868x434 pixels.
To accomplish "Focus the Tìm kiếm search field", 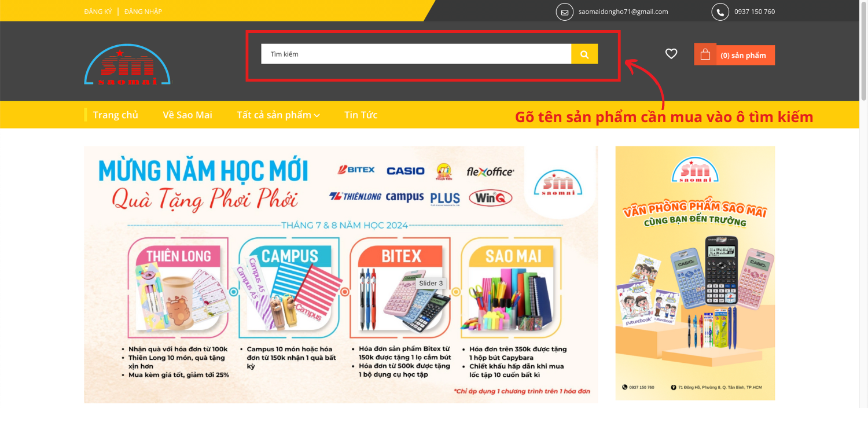I will (416, 54).
